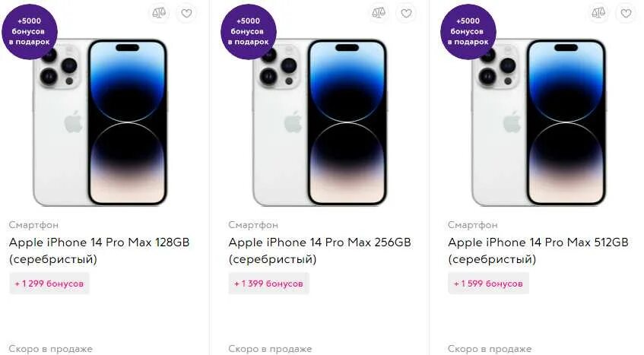Heart the 512GB iPhone 14 Pro Max
Viewport: 644px width, 355px height.
coord(626,13)
